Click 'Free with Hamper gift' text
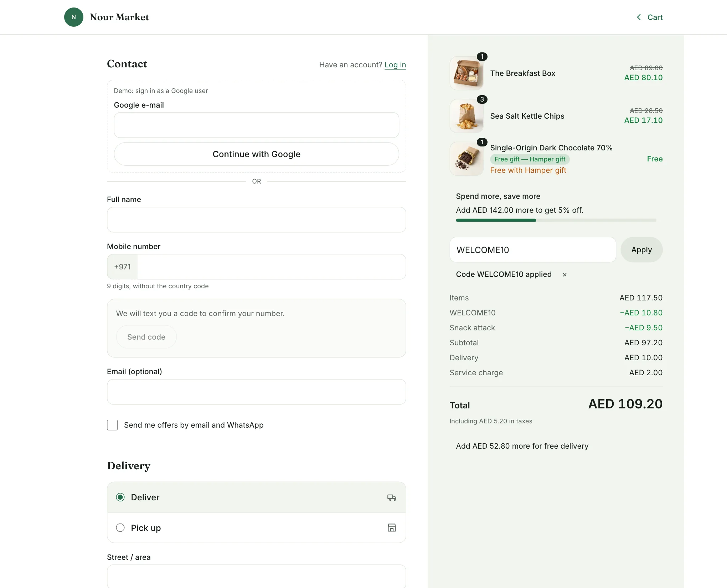 [528, 170]
